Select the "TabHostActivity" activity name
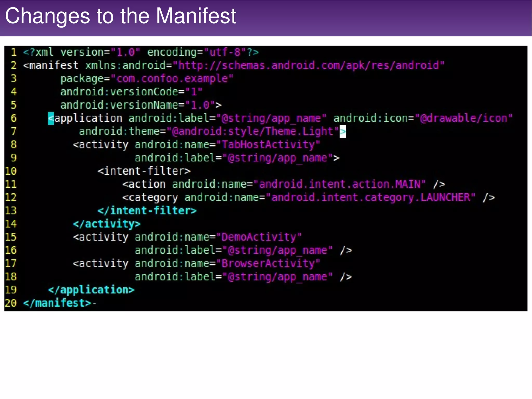Image resolution: width=532 pixels, height=399 pixels. pos(268,145)
